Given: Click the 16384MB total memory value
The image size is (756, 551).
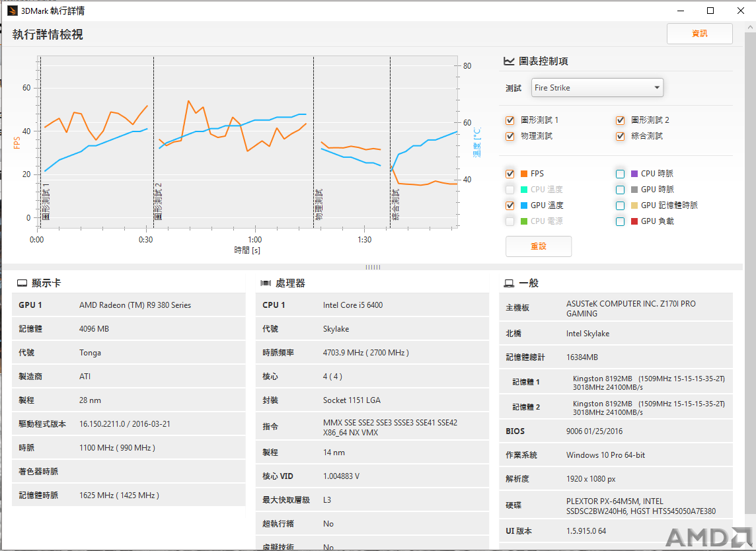Looking at the screenshot, I should (582, 357).
